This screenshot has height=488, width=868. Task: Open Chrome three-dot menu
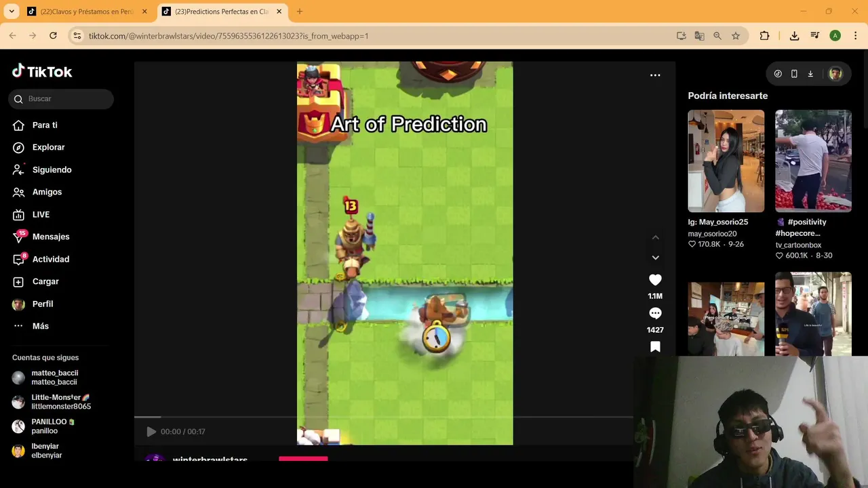point(854,36)
